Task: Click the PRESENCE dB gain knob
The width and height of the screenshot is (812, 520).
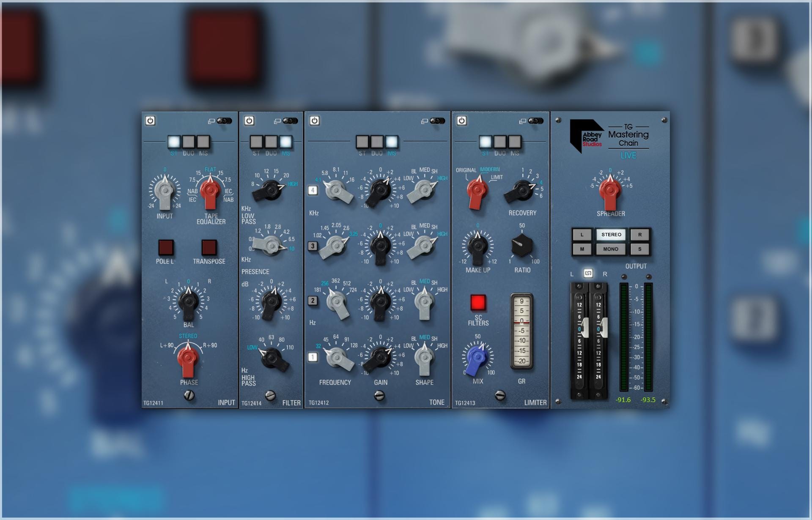Action: click(271, 302)
